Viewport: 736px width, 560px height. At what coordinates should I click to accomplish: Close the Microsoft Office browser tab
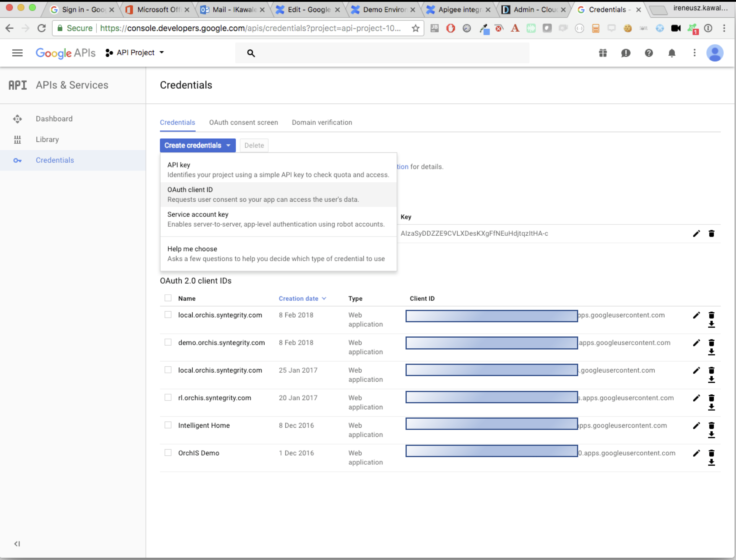(x=187, y=10)
